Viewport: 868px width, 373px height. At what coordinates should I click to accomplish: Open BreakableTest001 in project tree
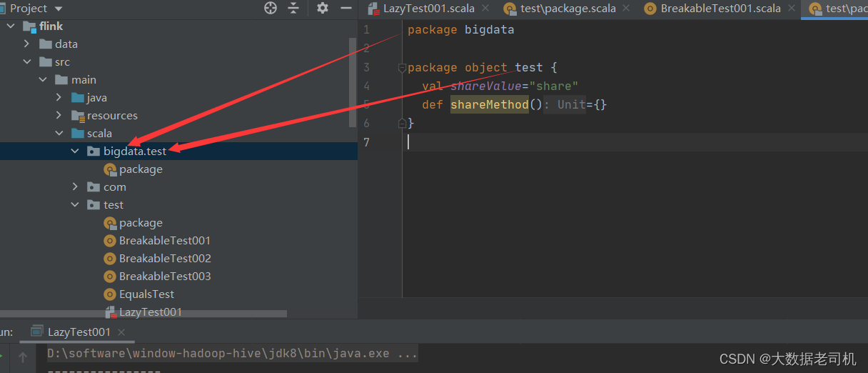point(165,241)
